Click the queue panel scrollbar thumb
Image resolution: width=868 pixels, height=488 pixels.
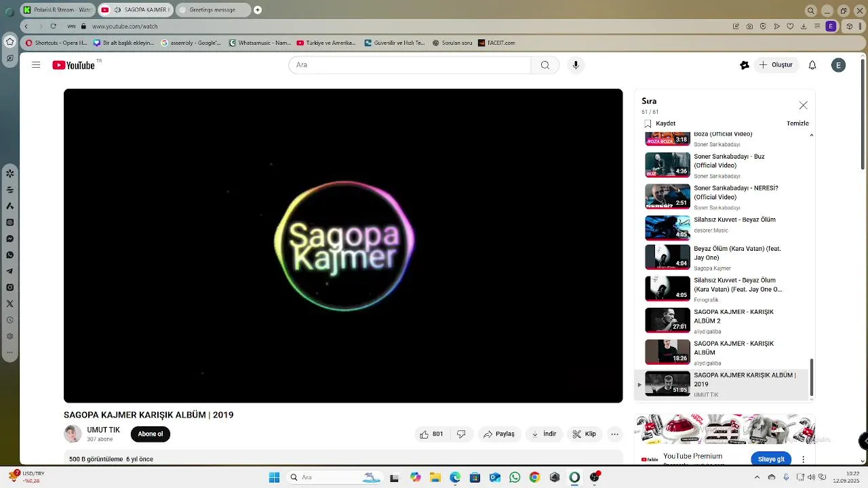coord(811,378)
